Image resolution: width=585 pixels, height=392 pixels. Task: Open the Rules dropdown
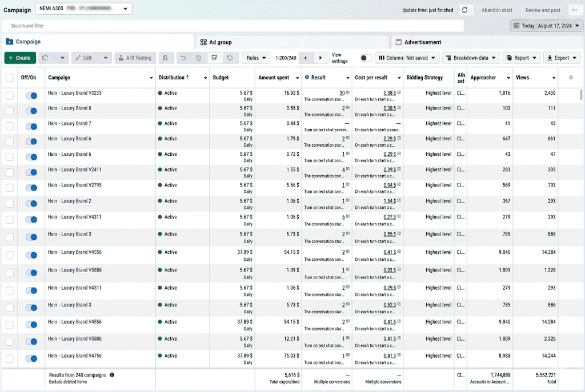(x=256, y=58)
